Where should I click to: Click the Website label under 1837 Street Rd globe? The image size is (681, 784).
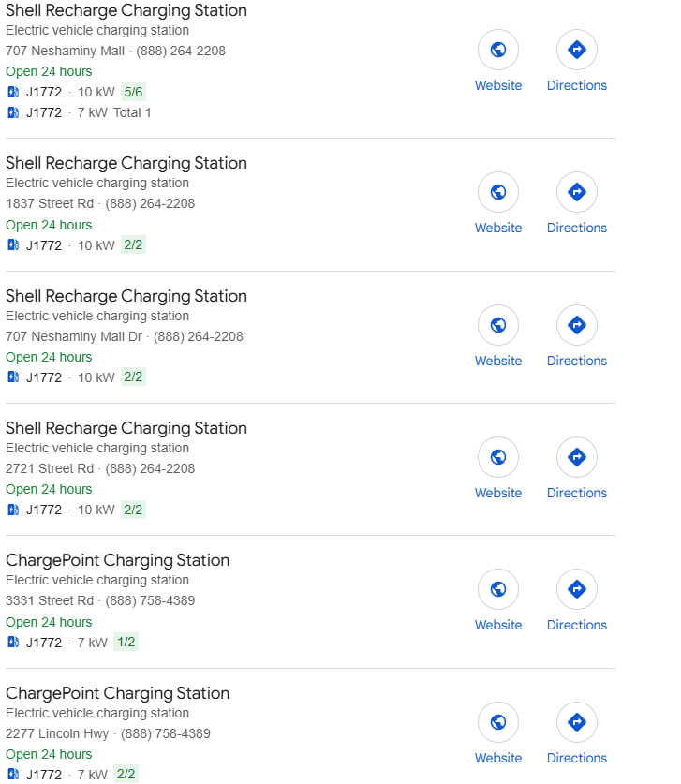498,228
